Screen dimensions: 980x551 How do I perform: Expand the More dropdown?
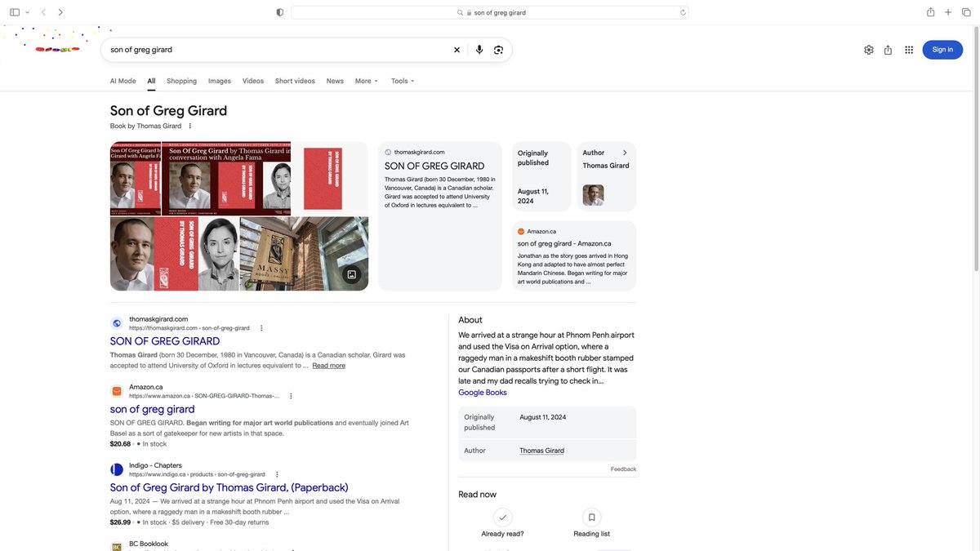click(367, 81)
